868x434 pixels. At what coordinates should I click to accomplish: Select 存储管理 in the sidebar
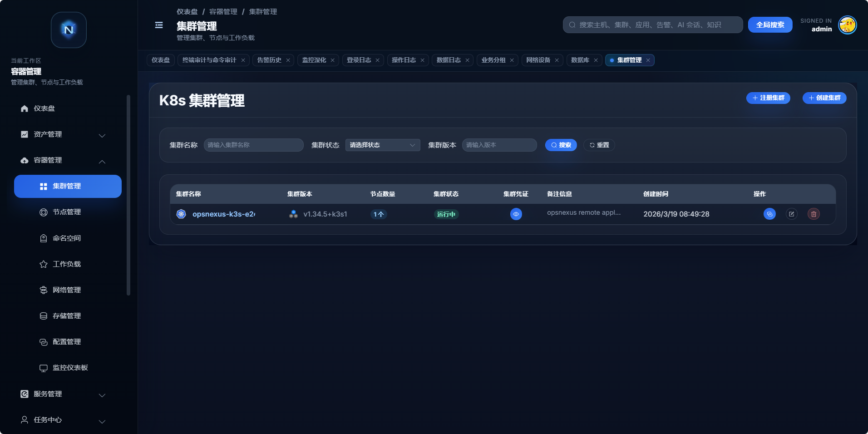point(67,316)
